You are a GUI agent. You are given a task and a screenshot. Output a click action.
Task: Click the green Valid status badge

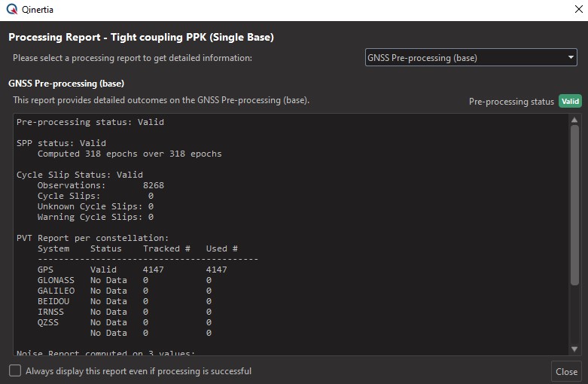pos(570,101)
